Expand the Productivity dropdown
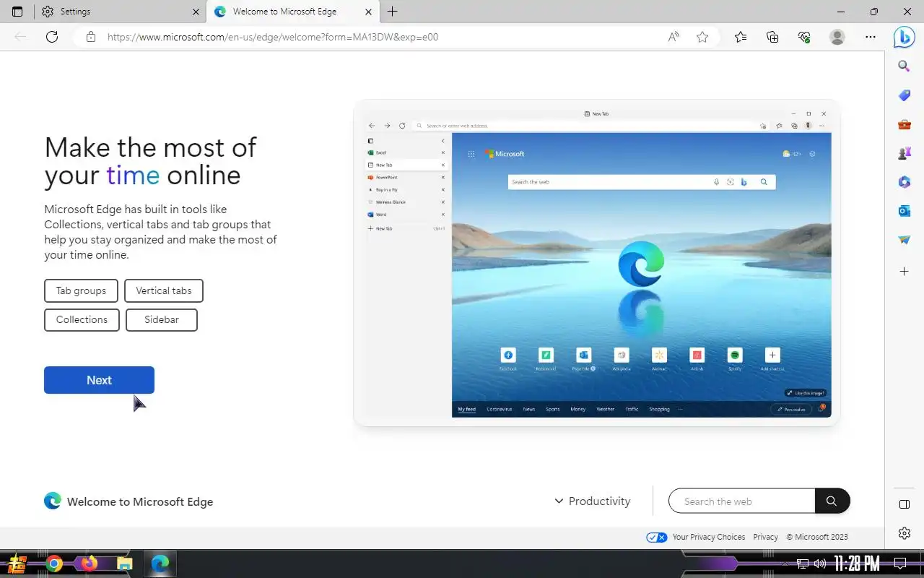This screenshot has width=924, height=578. (592, 501)
